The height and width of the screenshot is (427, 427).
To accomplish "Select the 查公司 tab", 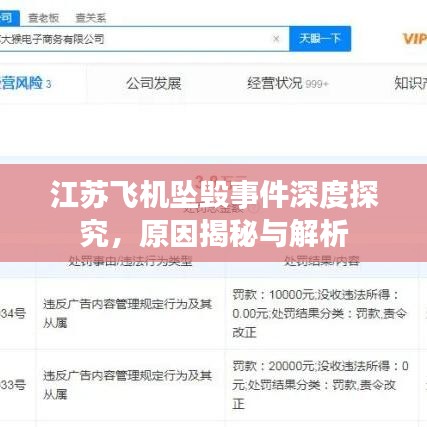I will (x=8, y=17).
